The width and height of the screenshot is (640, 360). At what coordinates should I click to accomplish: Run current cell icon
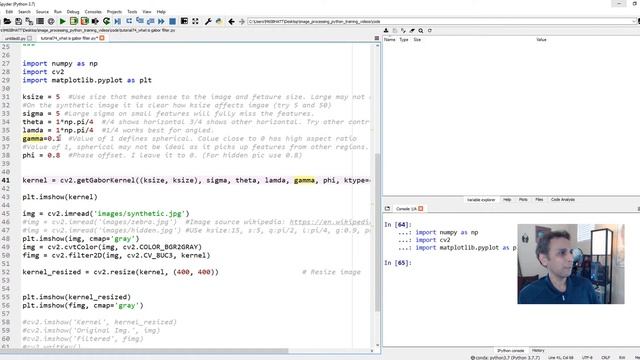[73, 21]
